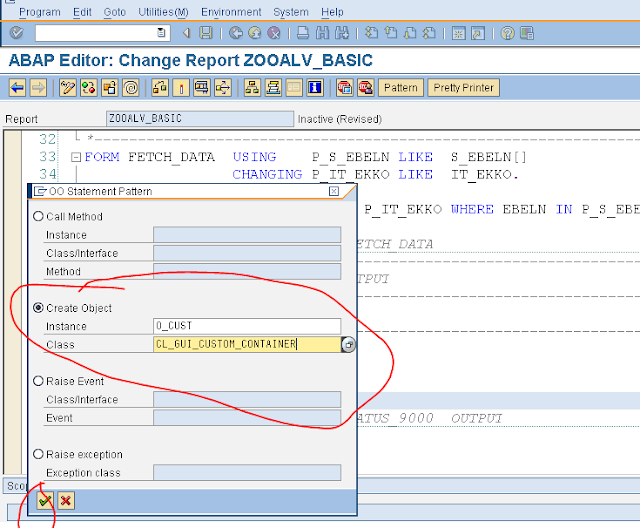
Task: Click the Last Page icon
Action: tap(429, 33)
